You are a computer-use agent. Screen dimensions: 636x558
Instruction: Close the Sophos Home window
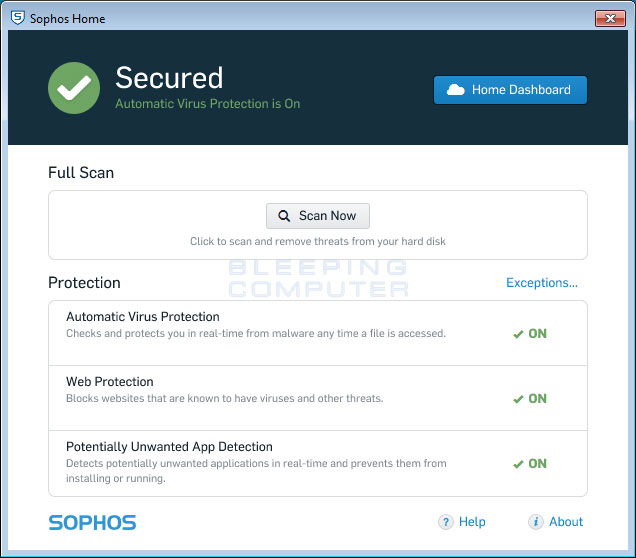click(x=609, y=18)
